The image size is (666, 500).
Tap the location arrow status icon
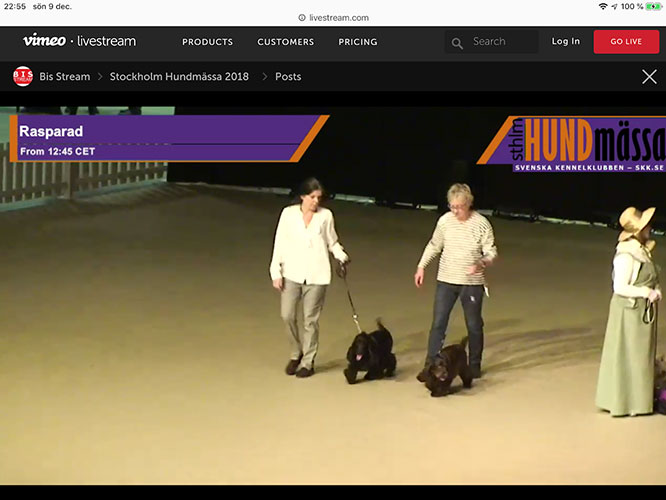(x=614, y=6)
